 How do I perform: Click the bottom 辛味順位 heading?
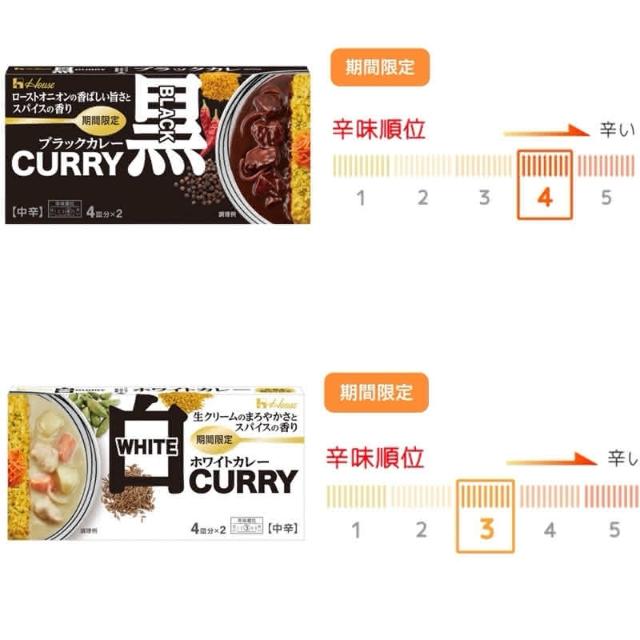tap(375, 458)
